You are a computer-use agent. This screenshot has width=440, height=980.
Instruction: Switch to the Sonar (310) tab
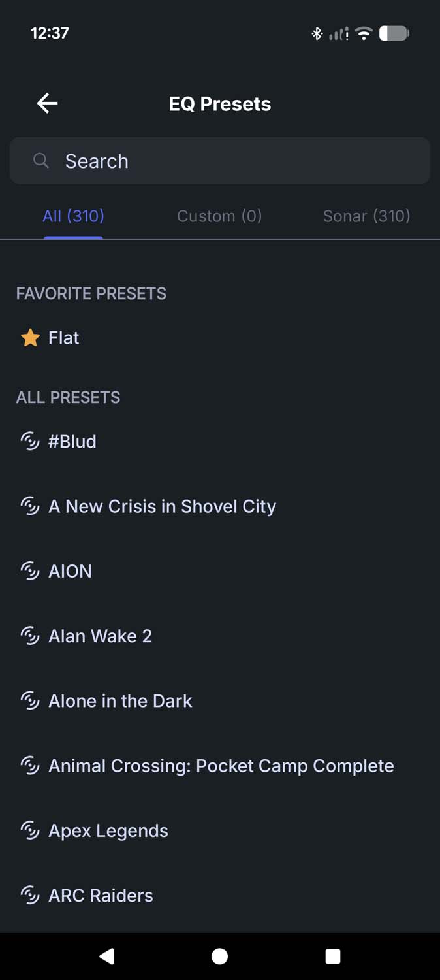point(366,216)
